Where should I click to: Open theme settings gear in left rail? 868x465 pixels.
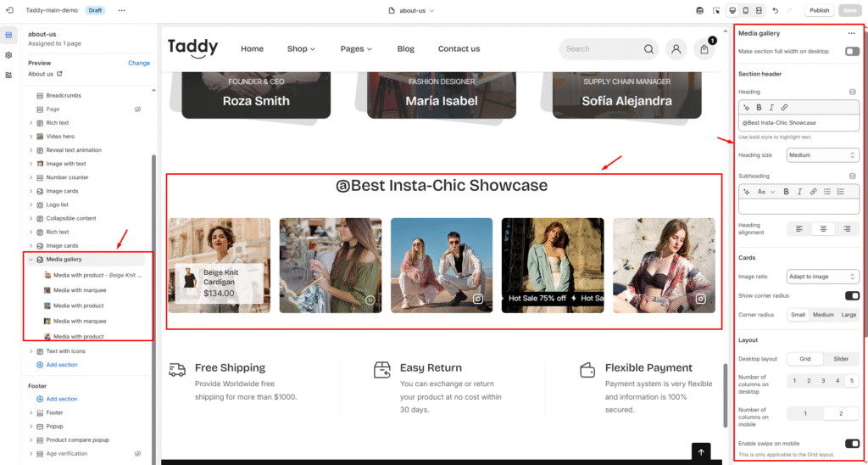(x=8, y=54)
